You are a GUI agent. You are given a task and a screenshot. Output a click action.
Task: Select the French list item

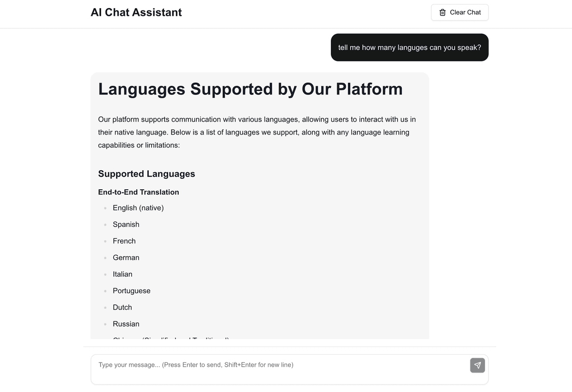pos(124,241)
